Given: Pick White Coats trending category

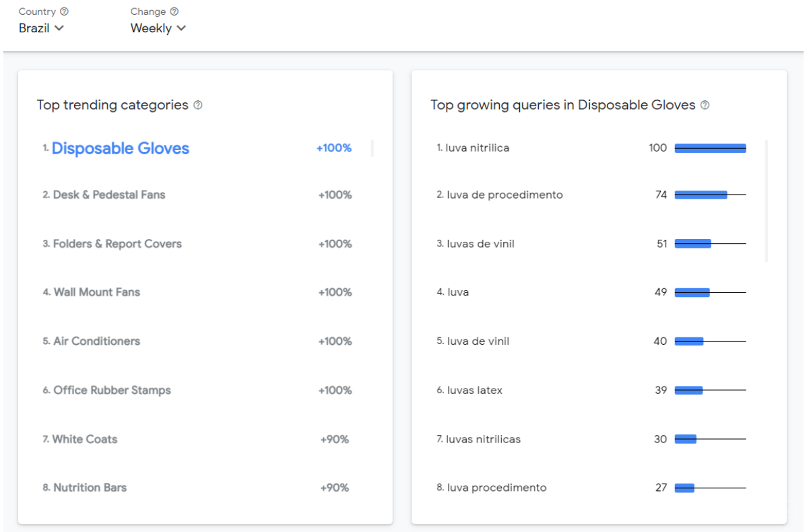Looking at the screenshot, I should [85, 439].
